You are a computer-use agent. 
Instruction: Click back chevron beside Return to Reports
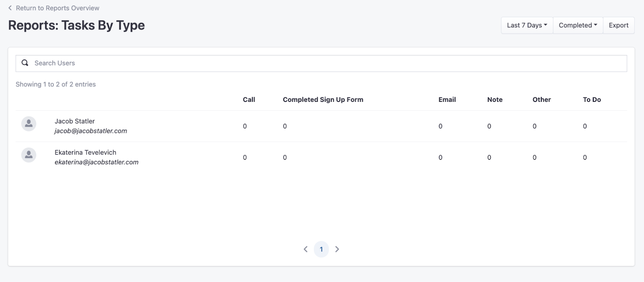pyautogui.click(x=10, y=8)
